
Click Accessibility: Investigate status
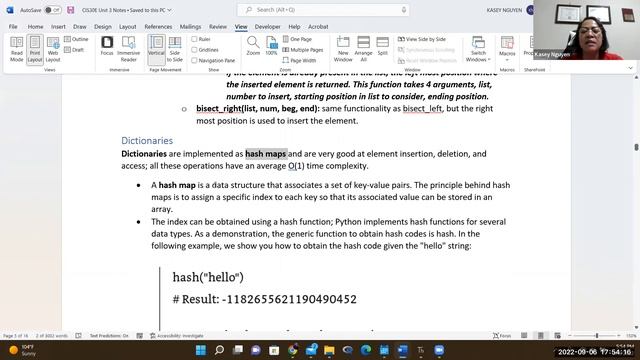(176, 336)
